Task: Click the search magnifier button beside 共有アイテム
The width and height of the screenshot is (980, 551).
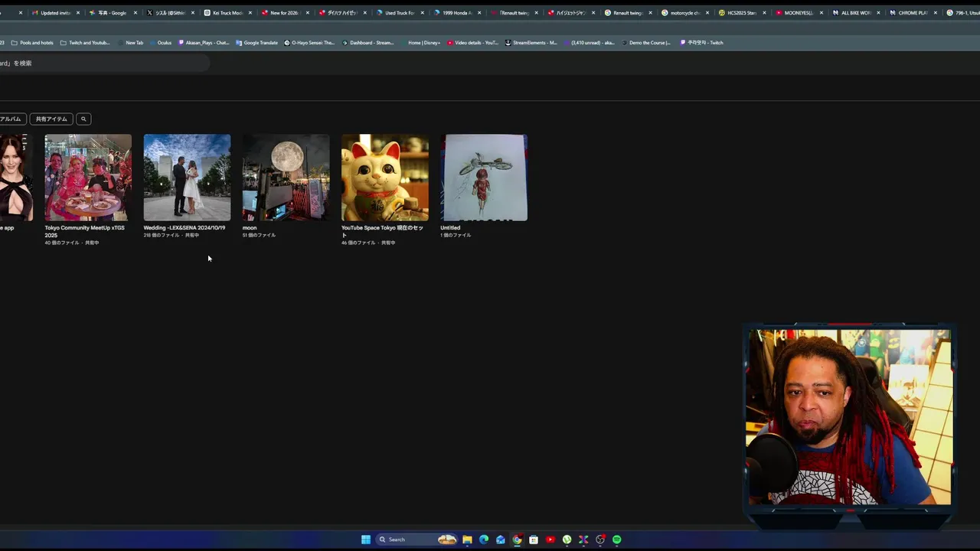Action: pyautogui.click(x=83, y=119)
